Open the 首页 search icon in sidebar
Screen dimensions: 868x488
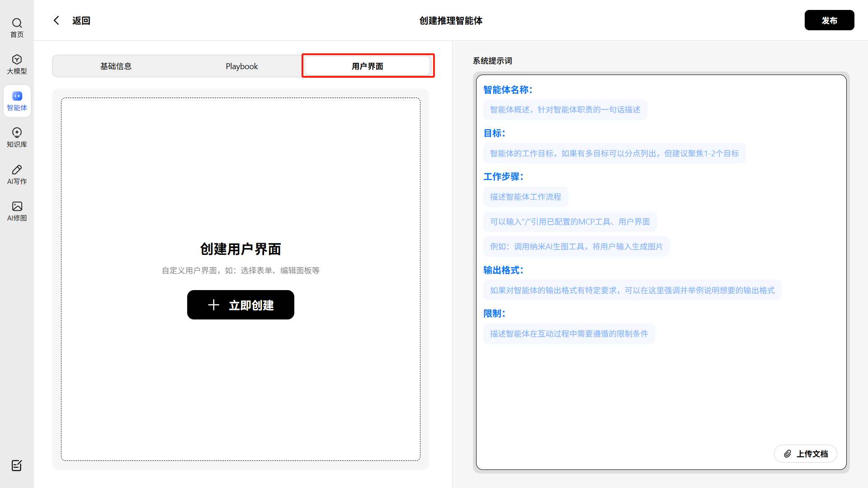17,23
